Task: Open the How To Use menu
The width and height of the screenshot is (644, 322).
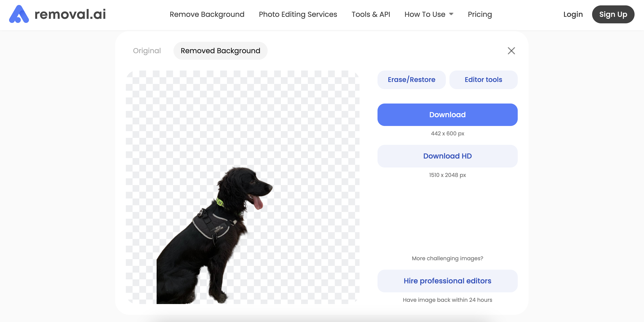Action: [x=425, y=14]
